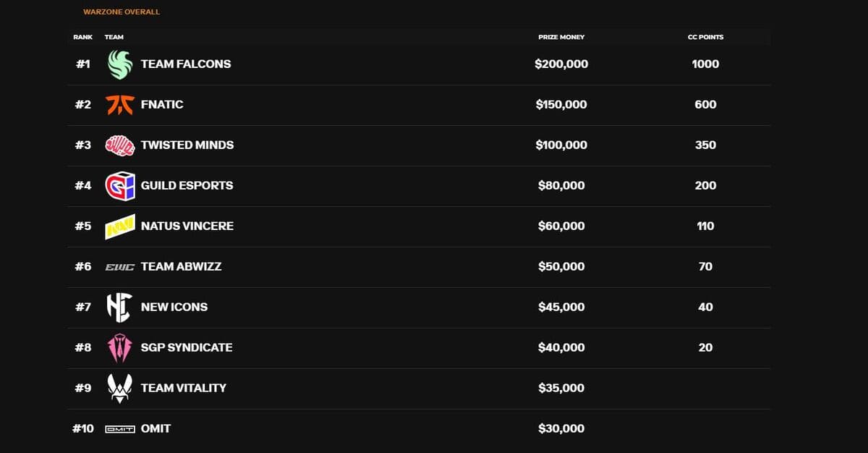Image resolution: width=868 pixels, height=453 pixels.
Task: Select the Warzone Overall heading
Action: (x=122, y=12)
